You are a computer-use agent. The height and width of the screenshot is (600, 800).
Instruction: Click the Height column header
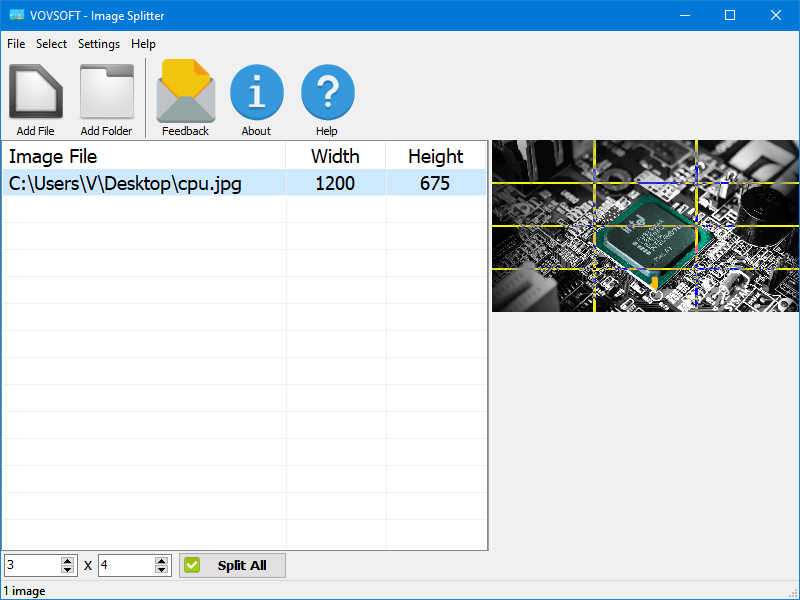coord(435,156)
